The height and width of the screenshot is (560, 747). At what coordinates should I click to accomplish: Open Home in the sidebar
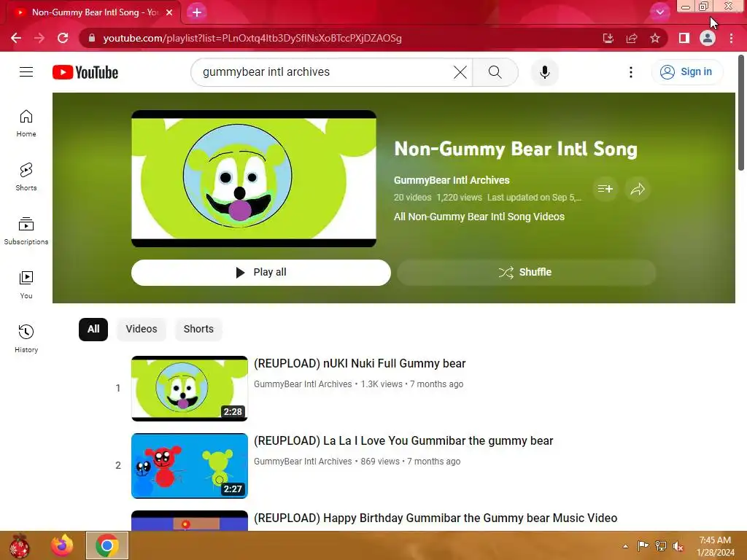pos(26,123)
